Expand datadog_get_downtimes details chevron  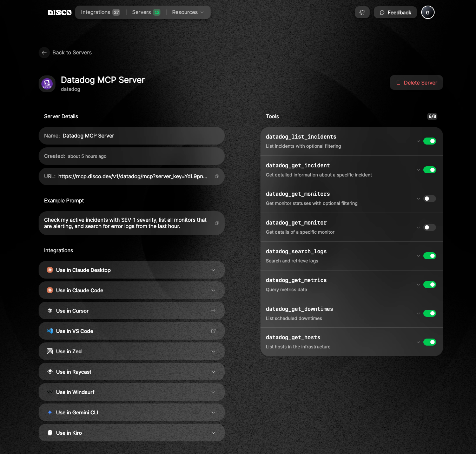(x=418, y=313)
